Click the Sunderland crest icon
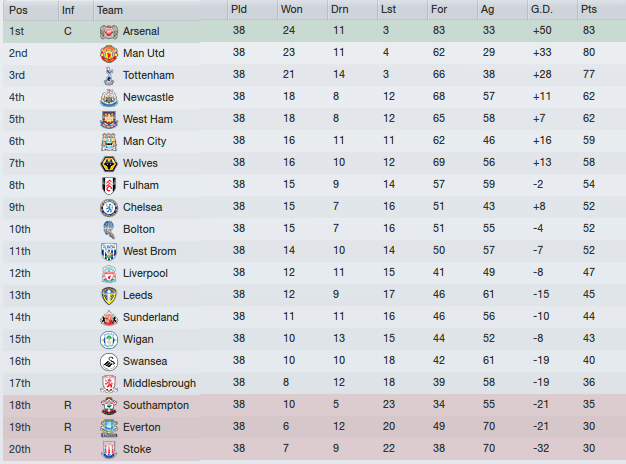The width and height of the screenshot is (626, 464). point(108,317)
